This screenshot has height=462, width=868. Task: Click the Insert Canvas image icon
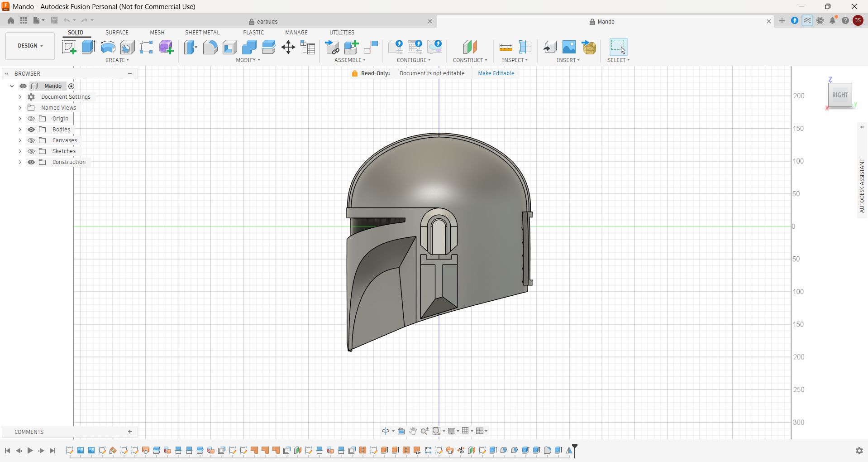[569, 47]
